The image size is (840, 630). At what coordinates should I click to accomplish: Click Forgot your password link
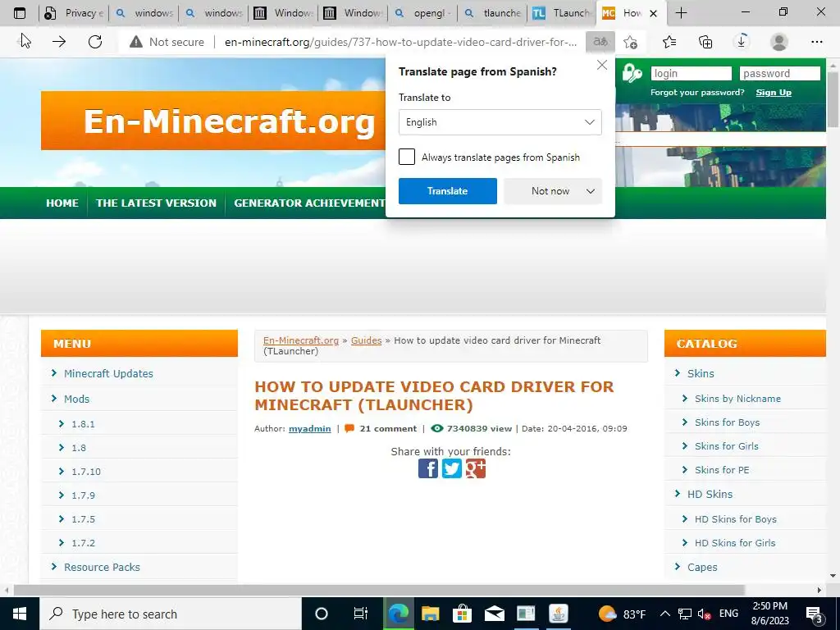pos(697,92)
